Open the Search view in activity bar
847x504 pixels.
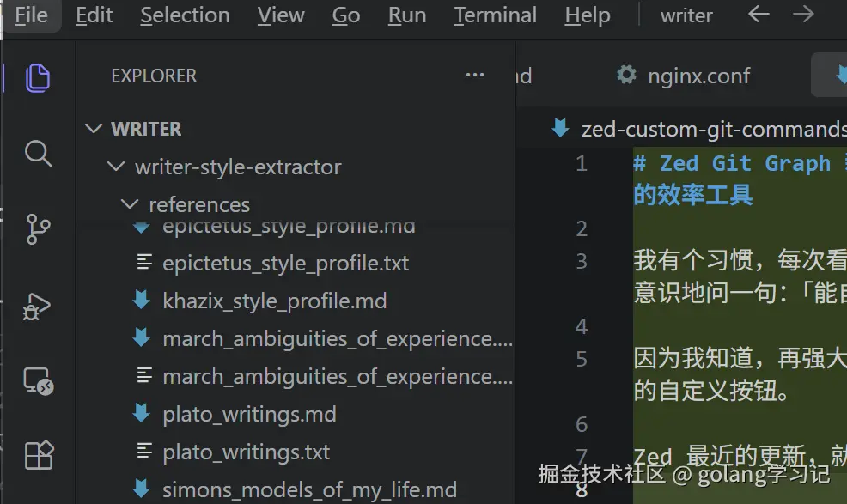39,154
